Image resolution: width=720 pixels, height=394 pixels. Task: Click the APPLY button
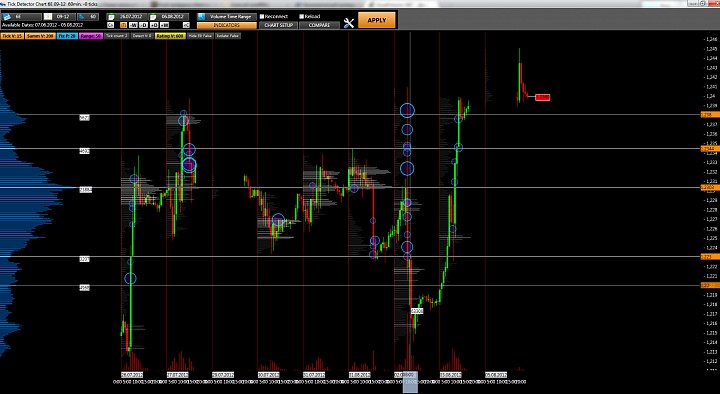click(x=377, y=20)
